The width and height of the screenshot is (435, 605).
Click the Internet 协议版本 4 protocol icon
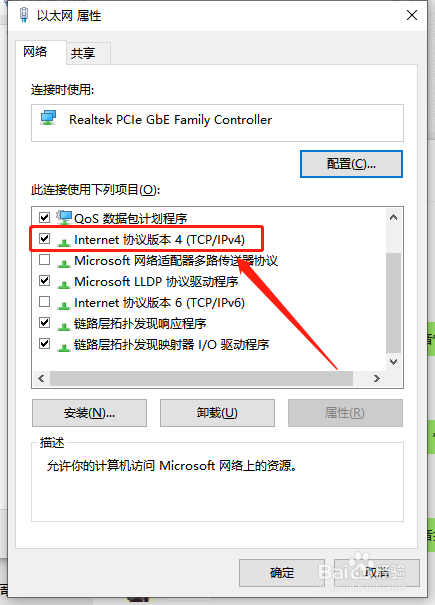(x=64, y=242)
